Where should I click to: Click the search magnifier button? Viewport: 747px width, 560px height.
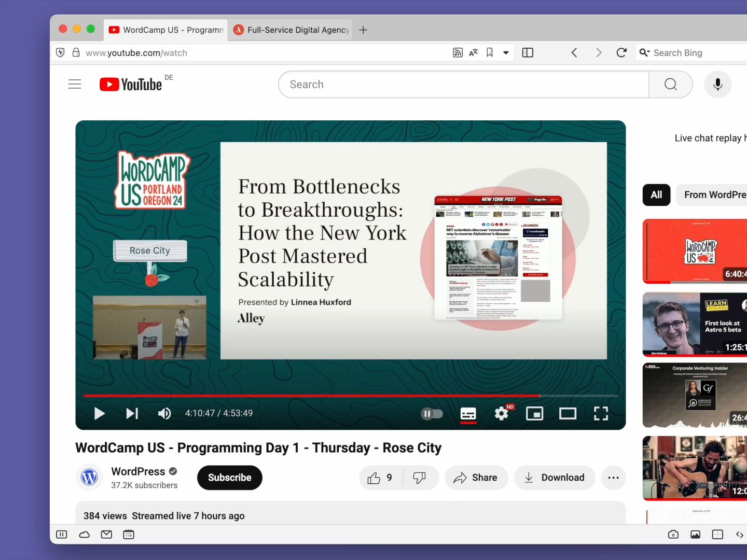[x=671, y=85]
